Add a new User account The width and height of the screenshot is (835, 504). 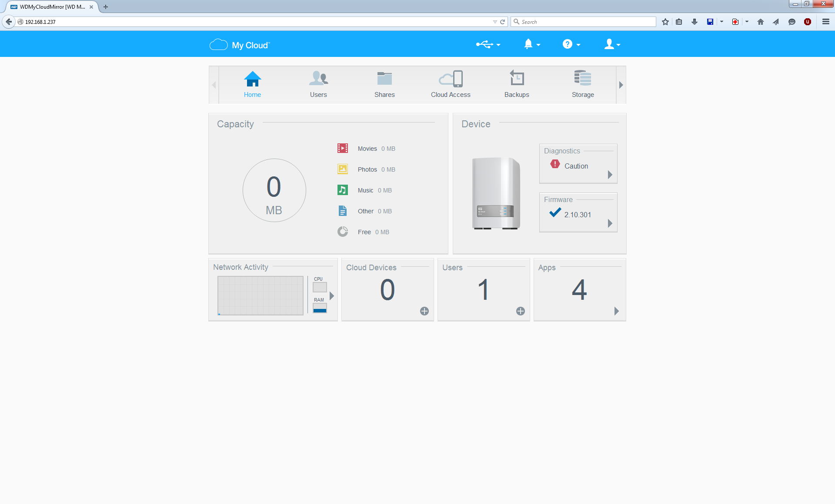520,311
